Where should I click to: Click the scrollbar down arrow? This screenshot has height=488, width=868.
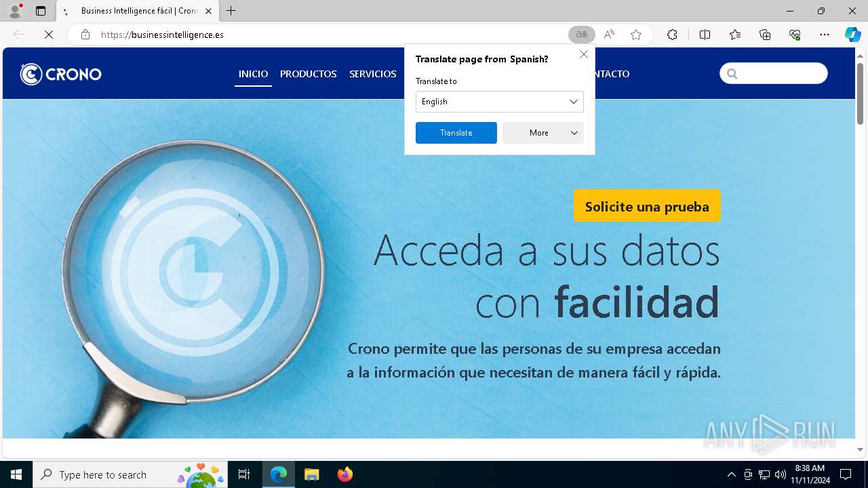point(860,449)
